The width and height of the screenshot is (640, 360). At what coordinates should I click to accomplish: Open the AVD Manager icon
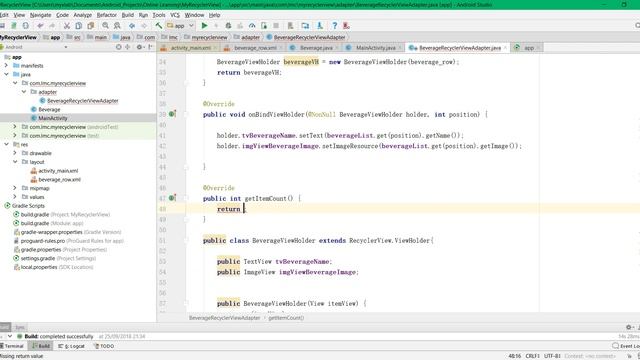coord(290,26)
